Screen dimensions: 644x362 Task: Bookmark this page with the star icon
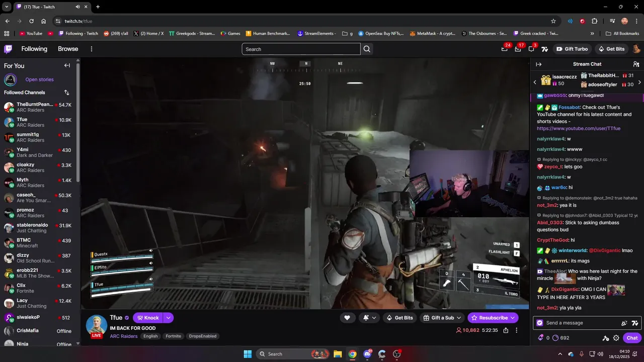553,21
